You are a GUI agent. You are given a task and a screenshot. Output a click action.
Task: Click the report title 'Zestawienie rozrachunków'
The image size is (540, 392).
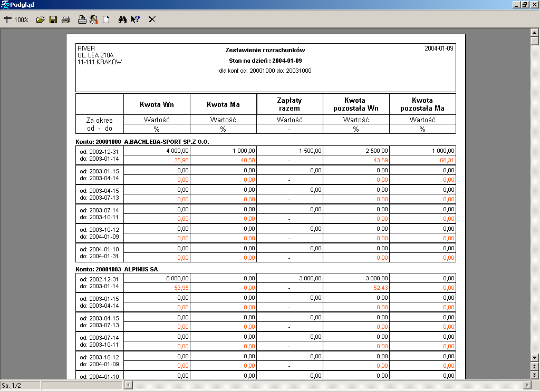(x=265, y=50)
